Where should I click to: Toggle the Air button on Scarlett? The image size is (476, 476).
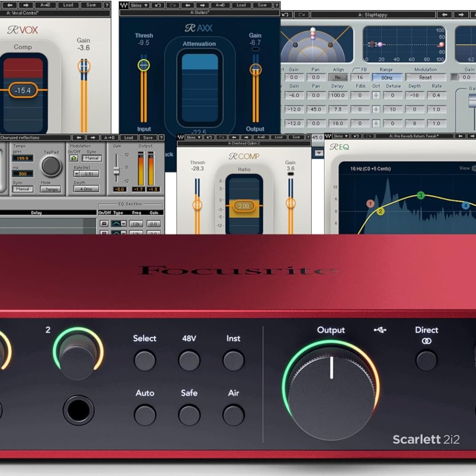[233, 415]
